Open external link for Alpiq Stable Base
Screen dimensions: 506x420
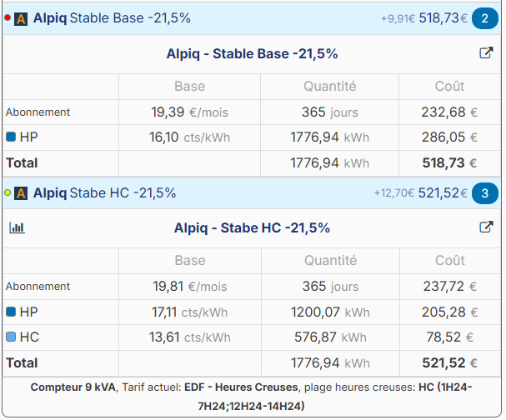486,53
